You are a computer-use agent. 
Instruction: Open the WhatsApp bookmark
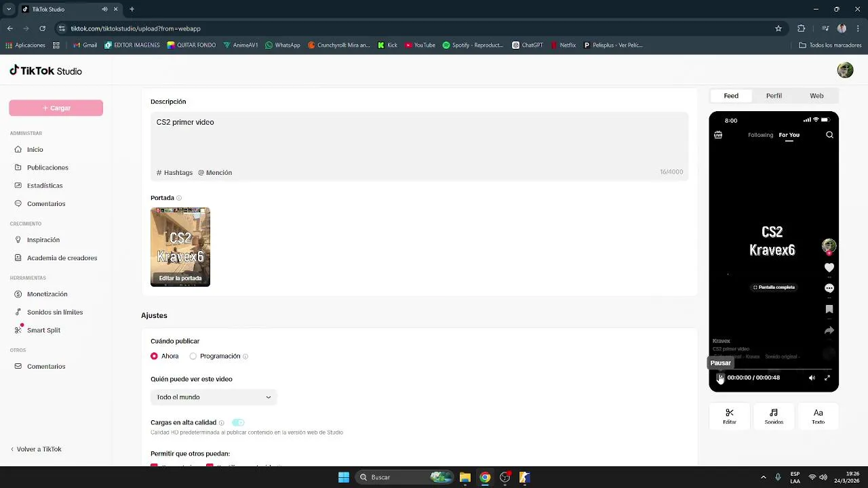282,45
